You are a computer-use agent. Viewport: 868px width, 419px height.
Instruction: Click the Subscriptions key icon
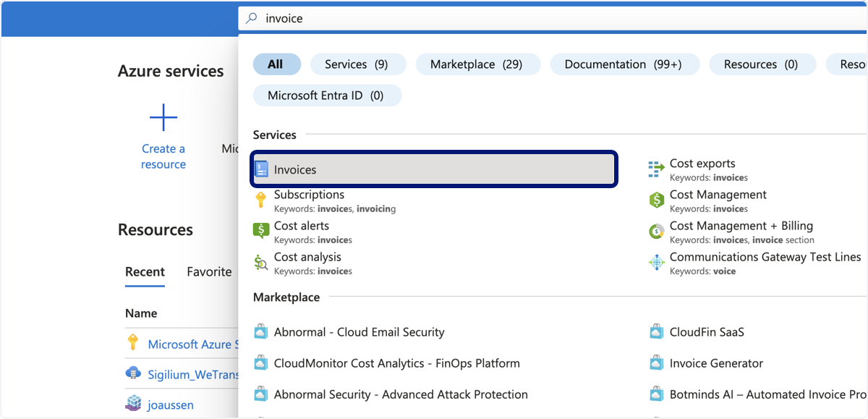point(261,200)
